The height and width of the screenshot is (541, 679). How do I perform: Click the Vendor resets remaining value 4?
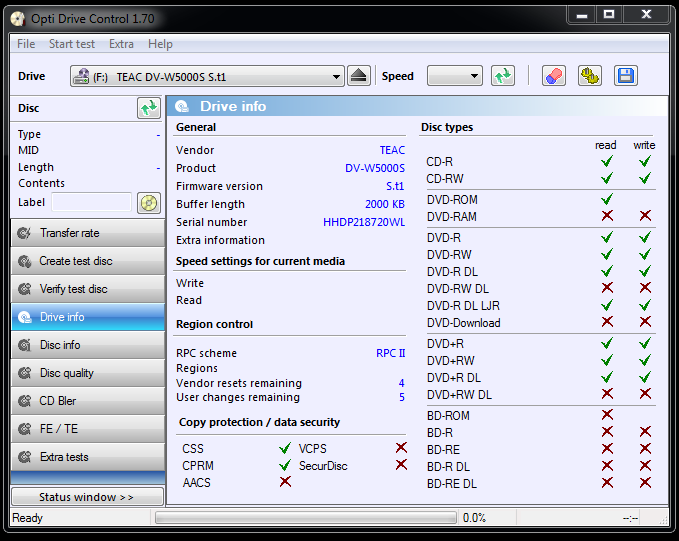point(401,383)
